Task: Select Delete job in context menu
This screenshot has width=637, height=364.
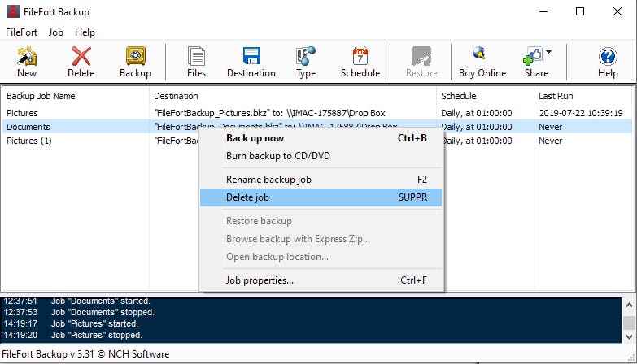Action: tap(321, 197)
